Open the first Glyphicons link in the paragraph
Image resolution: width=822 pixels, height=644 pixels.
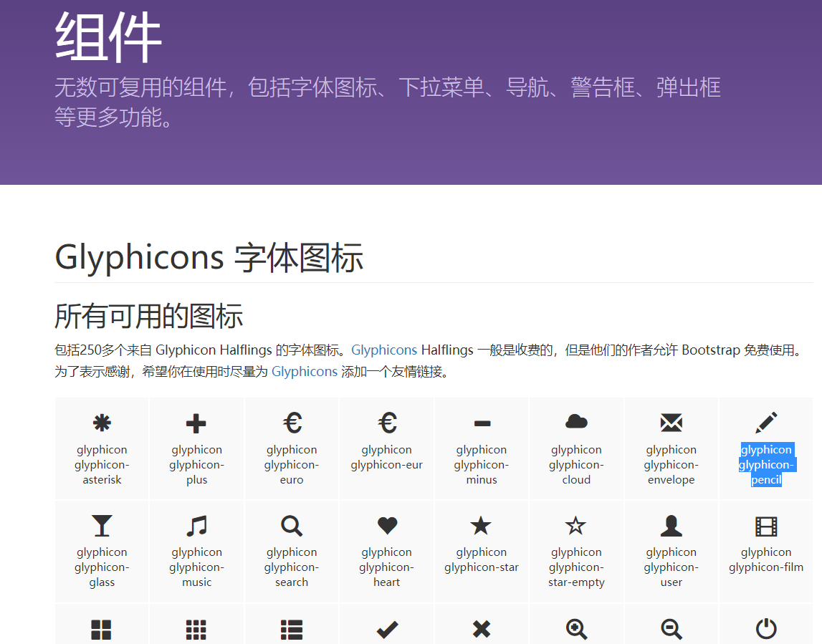383,350
